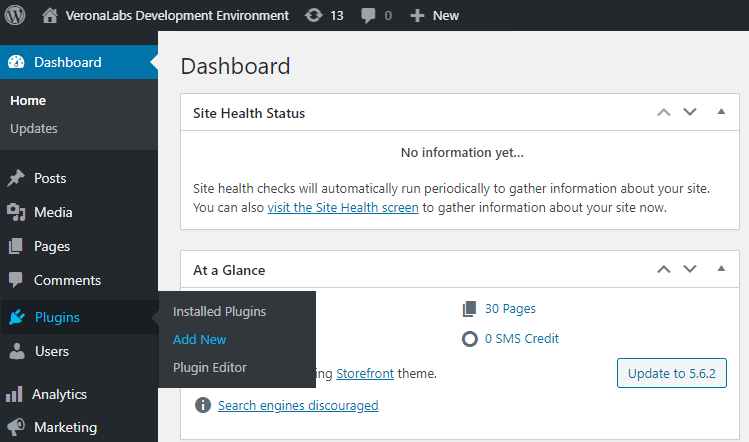Move At a Glance panel down

(690, 269)
